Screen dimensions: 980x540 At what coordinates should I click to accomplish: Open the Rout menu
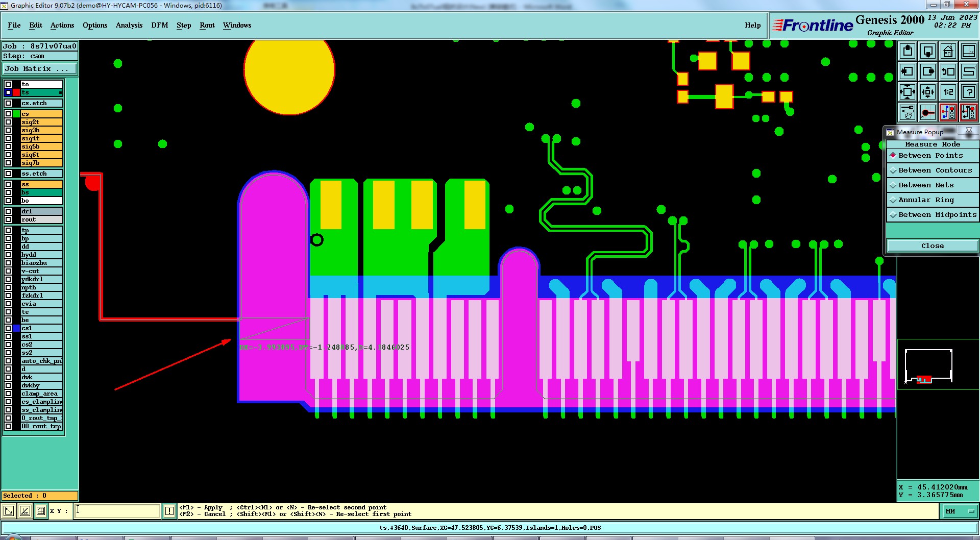pos(207,25)
